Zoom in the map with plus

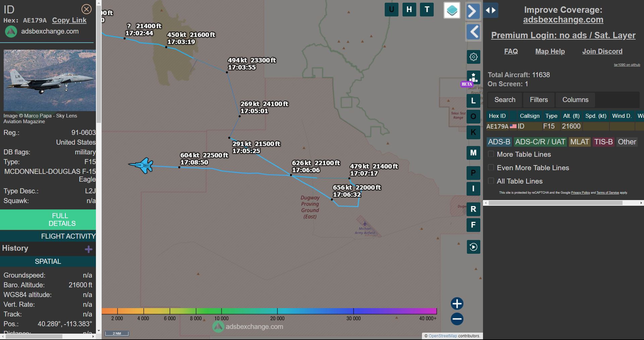[457, 303]
